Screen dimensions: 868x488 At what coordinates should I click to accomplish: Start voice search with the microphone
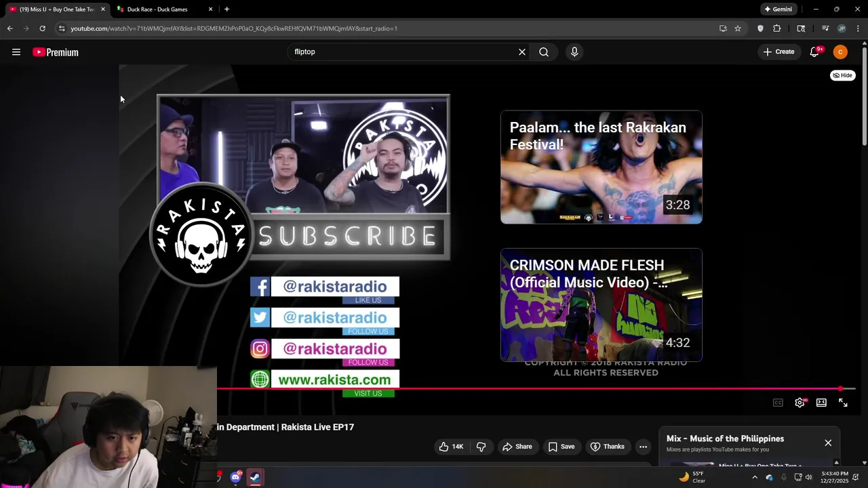pyautogui.click(x=574, y=52)
